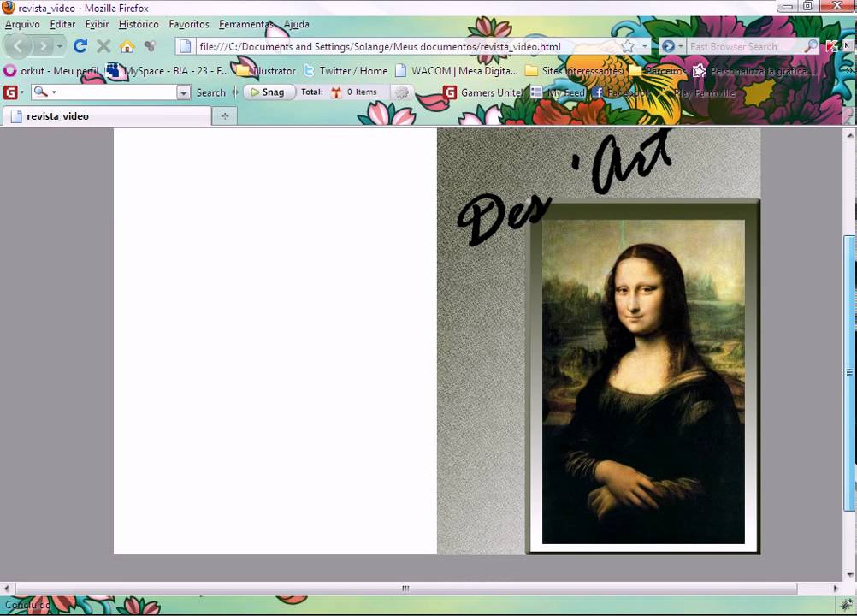
Task: Open the address bar history dropdown
Action: tap(645, 46)
